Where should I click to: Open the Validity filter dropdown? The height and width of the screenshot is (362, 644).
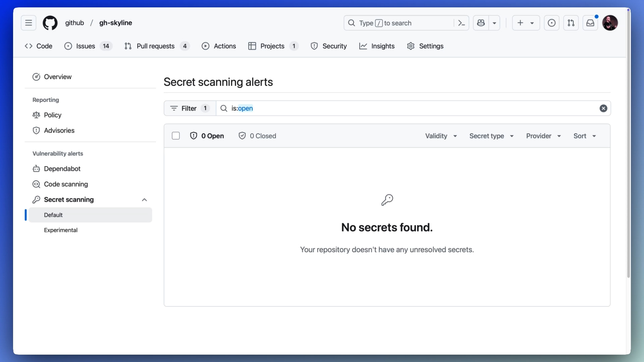(x=441, y=136)
